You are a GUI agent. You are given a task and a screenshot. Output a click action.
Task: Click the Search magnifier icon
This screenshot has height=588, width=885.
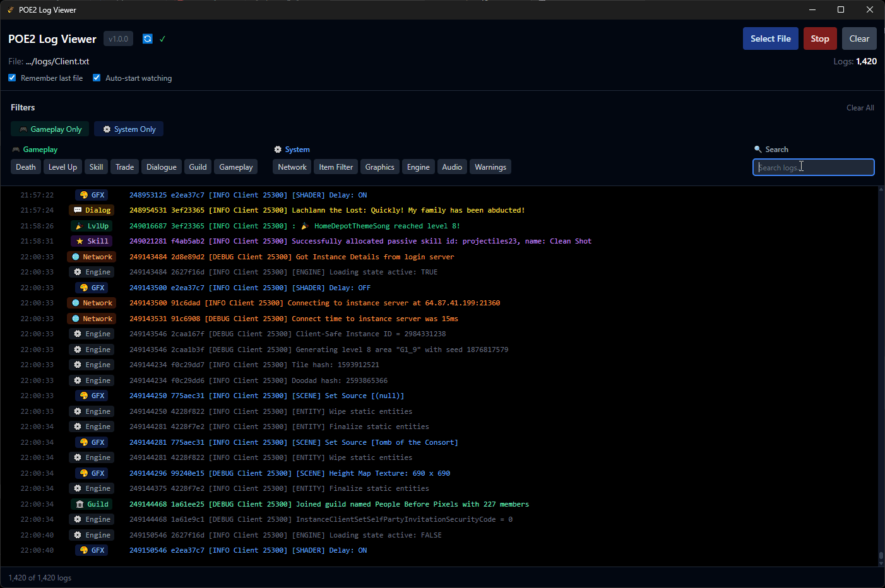758,150
